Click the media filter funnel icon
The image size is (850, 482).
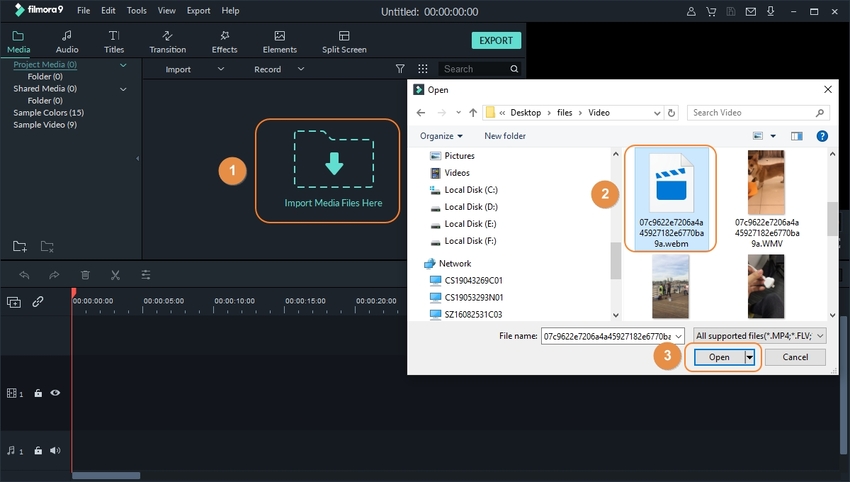(x=400, y=69)
